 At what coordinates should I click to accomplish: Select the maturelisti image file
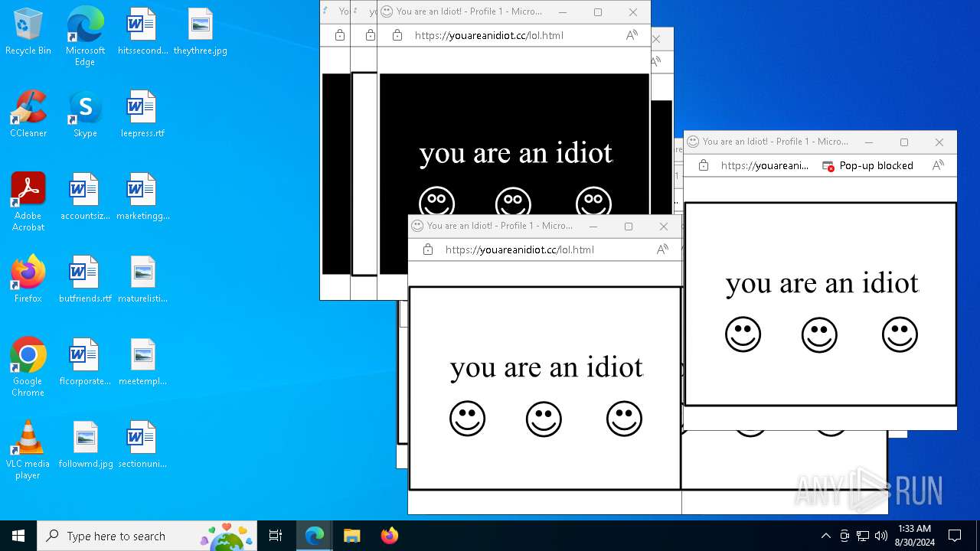point(142,280)
